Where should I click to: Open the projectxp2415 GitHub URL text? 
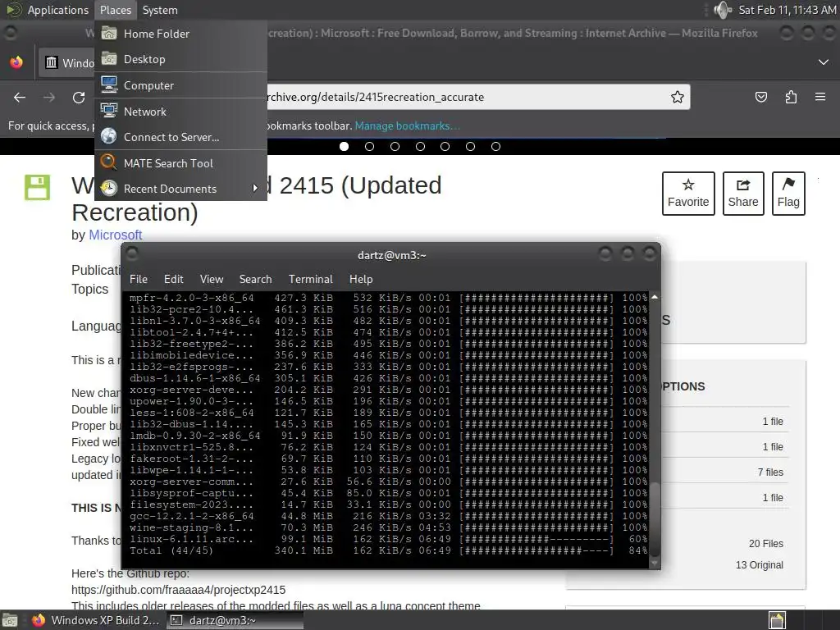pyautogui.click(x=178, y=590)
